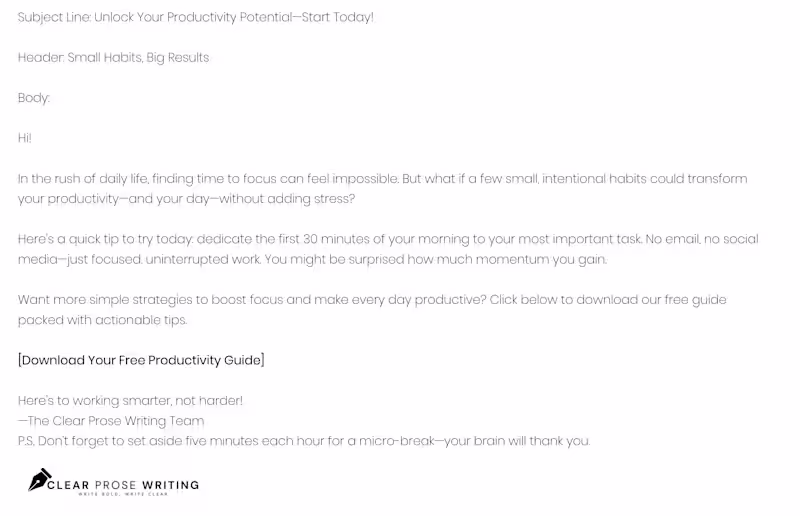This screenshot has width=800, height=516.
Task: Click the line starting "Here's a quick tip"
Action: pos(388,239)
